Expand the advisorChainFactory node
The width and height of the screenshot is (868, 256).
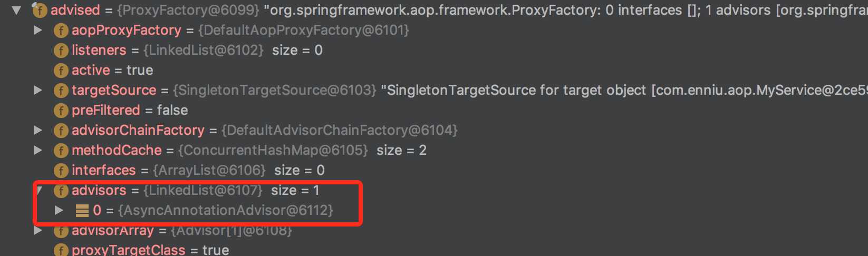38,130
